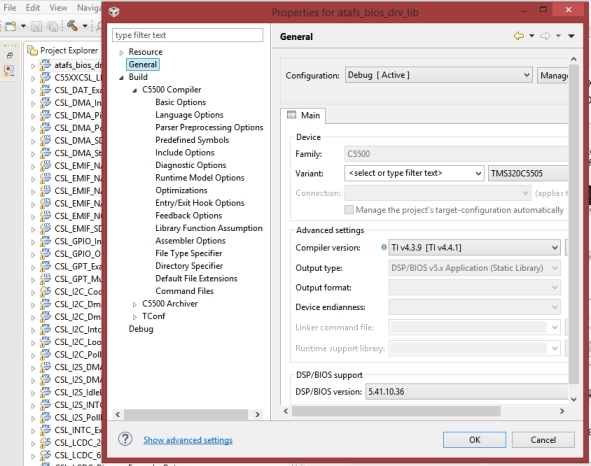
Task: Expand the TConf tree node
Action: 135,317
